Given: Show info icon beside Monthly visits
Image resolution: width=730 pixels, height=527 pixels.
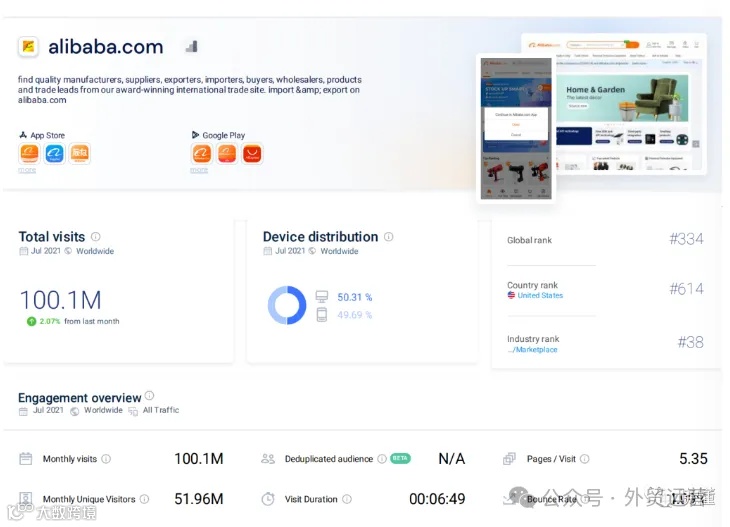Looking at the screenshot, I should click(x=106, y=459).
